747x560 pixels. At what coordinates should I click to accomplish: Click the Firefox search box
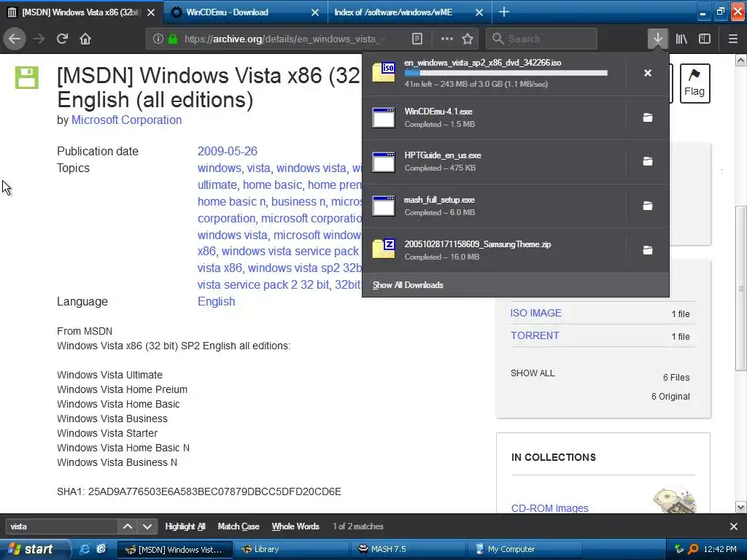(541, 39)
